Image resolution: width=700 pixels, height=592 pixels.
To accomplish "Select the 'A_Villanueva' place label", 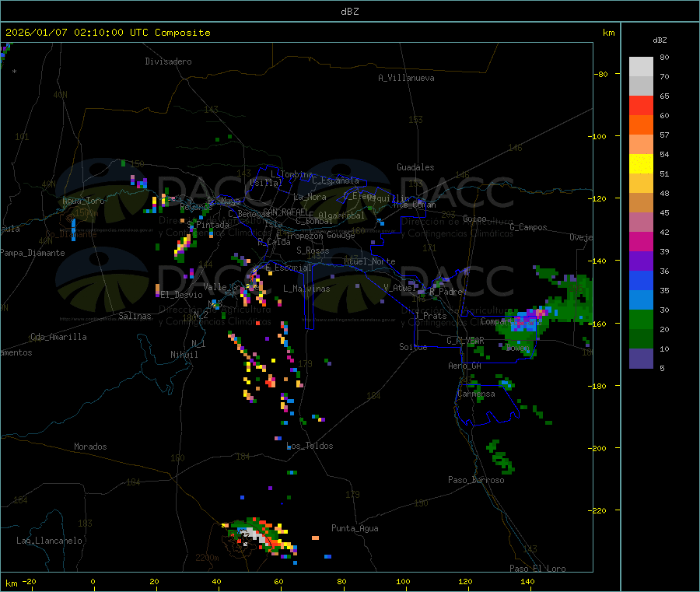I will [406, 78].
